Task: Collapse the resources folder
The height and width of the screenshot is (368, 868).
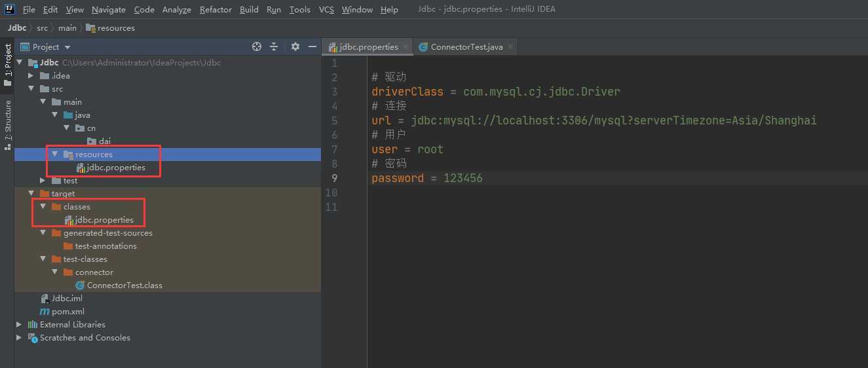Action: (54, 155)
